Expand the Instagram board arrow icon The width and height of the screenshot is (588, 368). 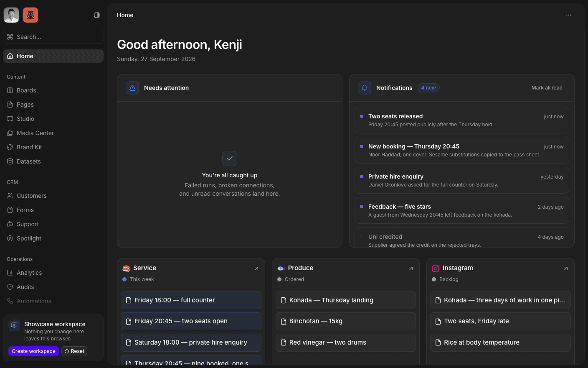point(566,268)
